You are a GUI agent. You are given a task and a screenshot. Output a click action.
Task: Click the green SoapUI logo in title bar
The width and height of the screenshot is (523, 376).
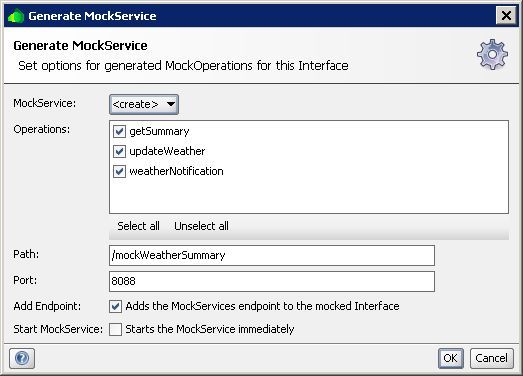coord(16,16)
